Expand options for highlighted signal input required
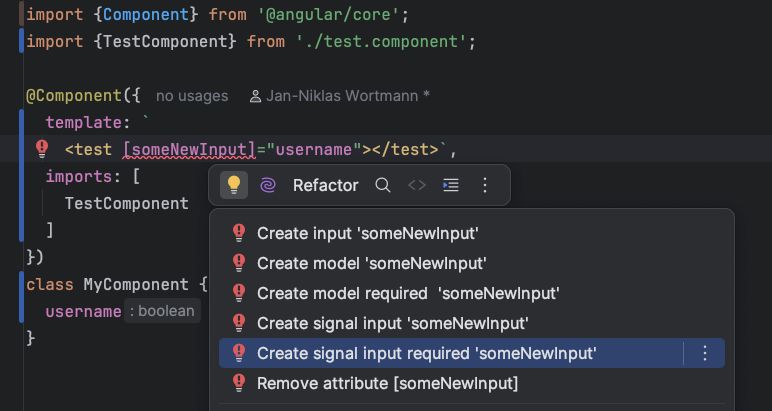The image size is (772, 411). (x=705, y=353)
